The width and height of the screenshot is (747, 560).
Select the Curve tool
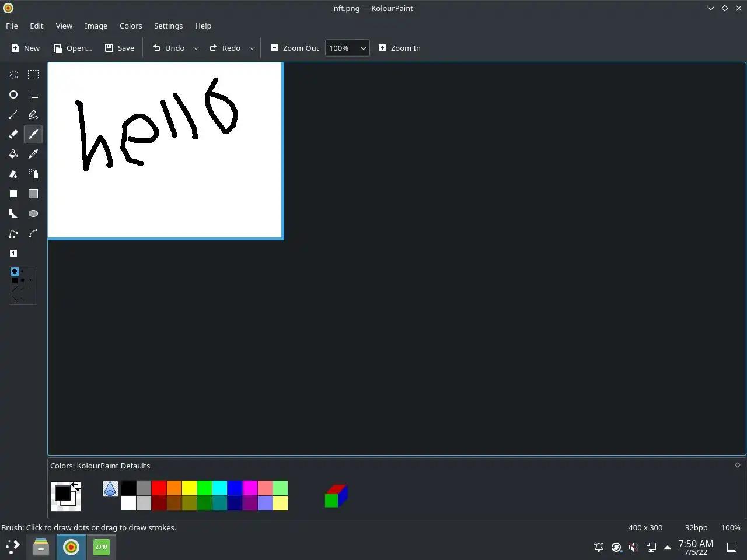pyautogui.click(x=33, y=233)
